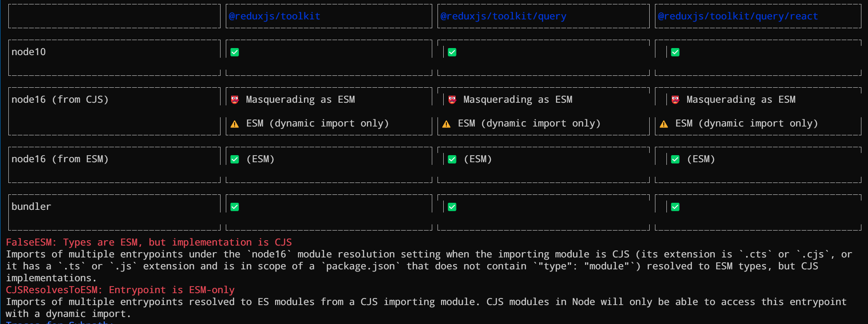This screenshot has width=868, height=324.
Task: Click green check beside (ESM) under @reduxjs/toolkit
Action: tap(235, 159)
